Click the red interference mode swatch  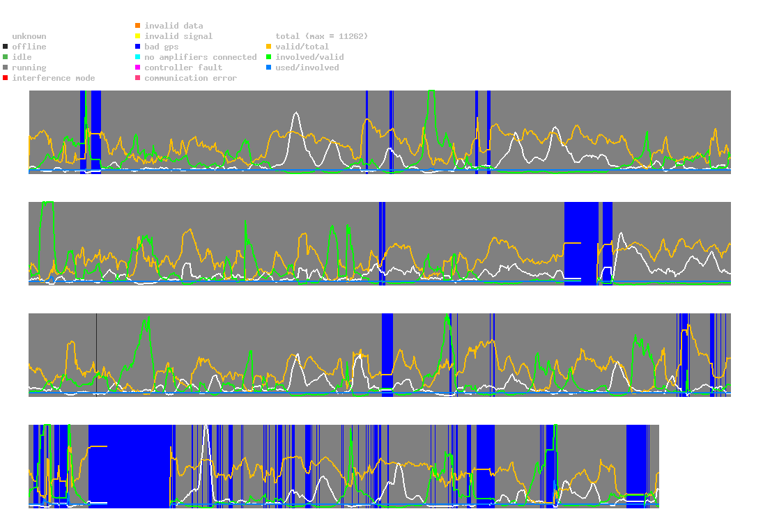click(6, 78)
